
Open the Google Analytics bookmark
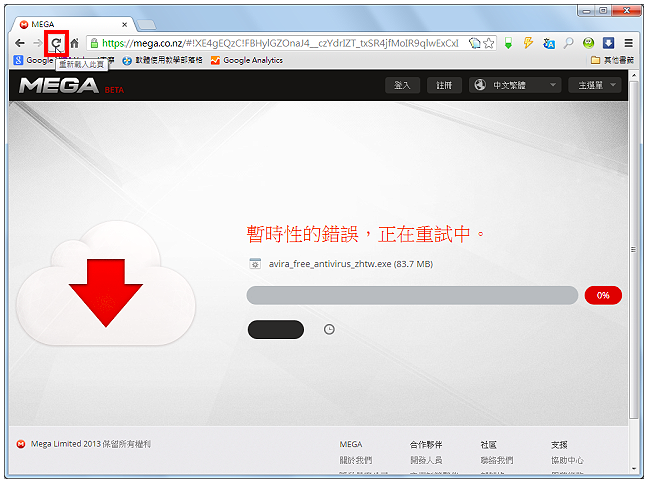[x=246, y=60]
